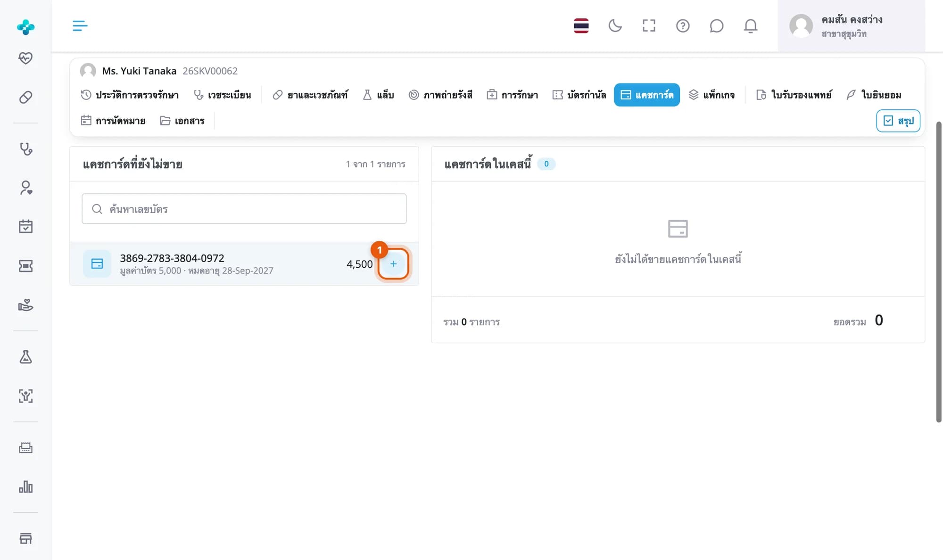Image resolution: width=943 pixels, height=560 pixels.
Task: Switch to ยาและเวชภัณฑ์ tab
Action: coord(310,95)
